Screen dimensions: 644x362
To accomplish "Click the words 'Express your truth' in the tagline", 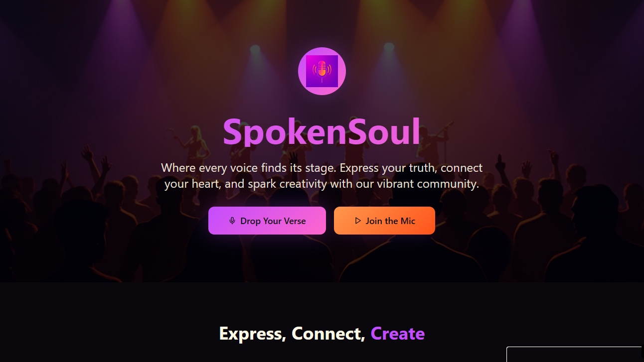I will click(x=388, y=168).
